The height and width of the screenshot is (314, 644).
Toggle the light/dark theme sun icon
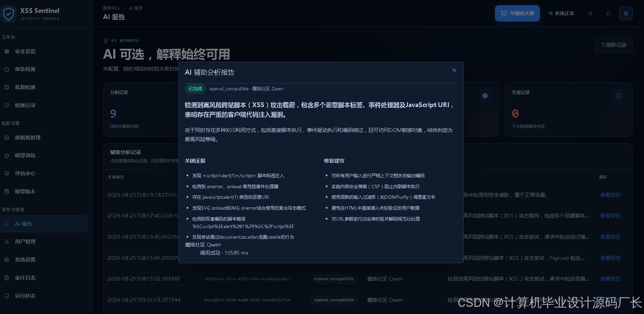pos(590,13)
